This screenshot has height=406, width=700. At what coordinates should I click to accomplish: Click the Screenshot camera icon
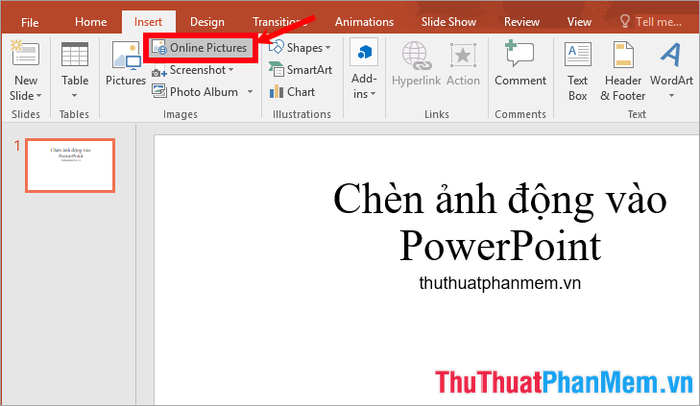[158, 71]
